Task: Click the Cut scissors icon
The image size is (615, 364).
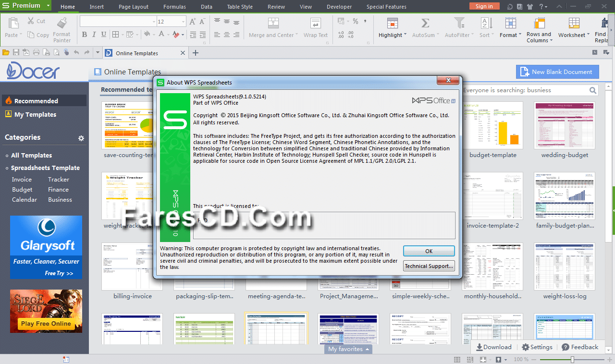Action: (31, 21)
